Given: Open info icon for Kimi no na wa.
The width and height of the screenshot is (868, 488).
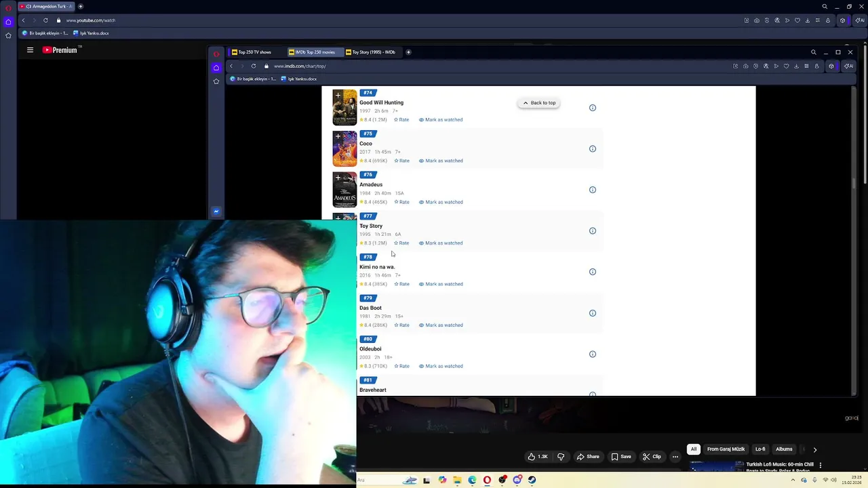Looking at the screenshot, I should pyautogui.click(x=592, y=272).
